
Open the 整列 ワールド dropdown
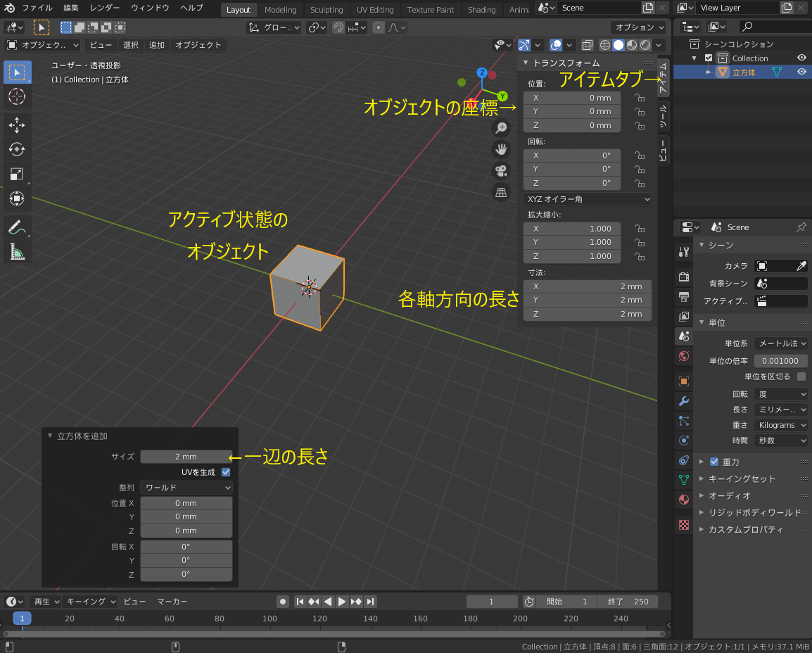click(186, 488)
